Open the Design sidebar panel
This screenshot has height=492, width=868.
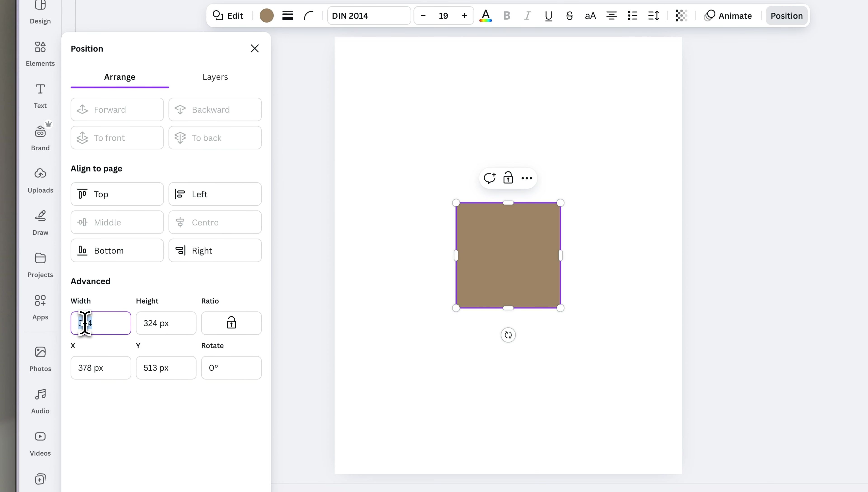coord(40,12)
